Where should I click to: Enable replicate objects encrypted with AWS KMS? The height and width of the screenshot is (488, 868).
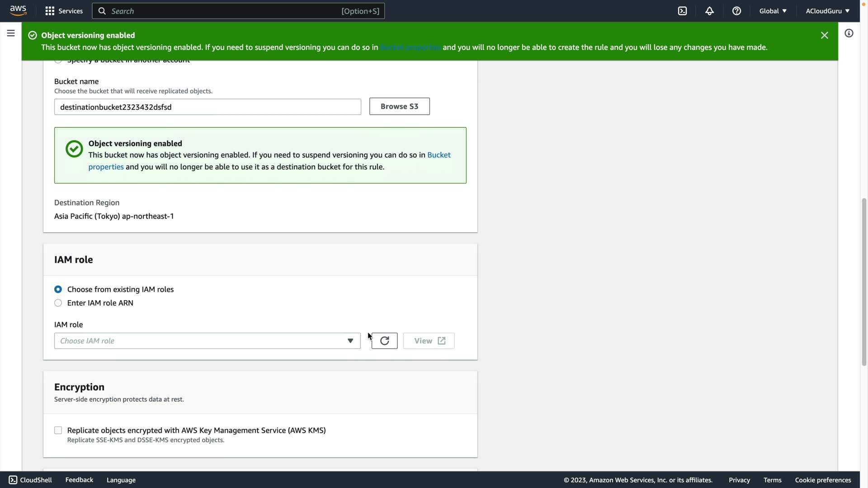[58, 430]
